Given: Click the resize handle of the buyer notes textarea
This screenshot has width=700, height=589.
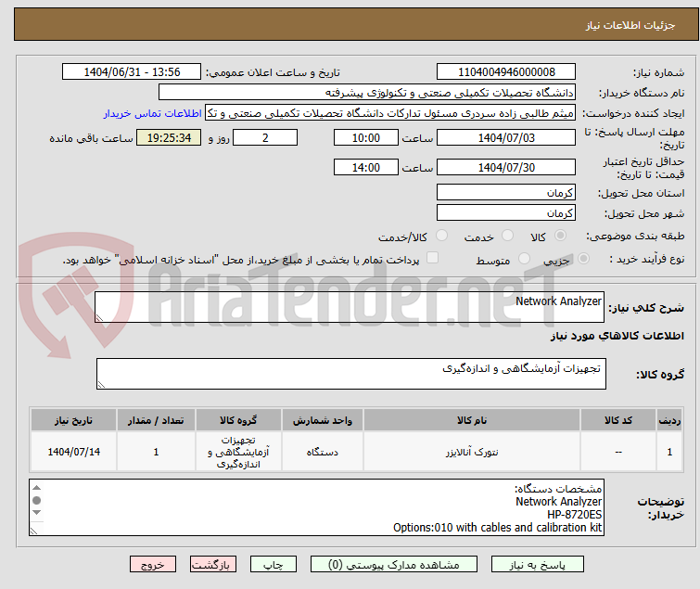Looking at the screenshot, I should point(34,531).
